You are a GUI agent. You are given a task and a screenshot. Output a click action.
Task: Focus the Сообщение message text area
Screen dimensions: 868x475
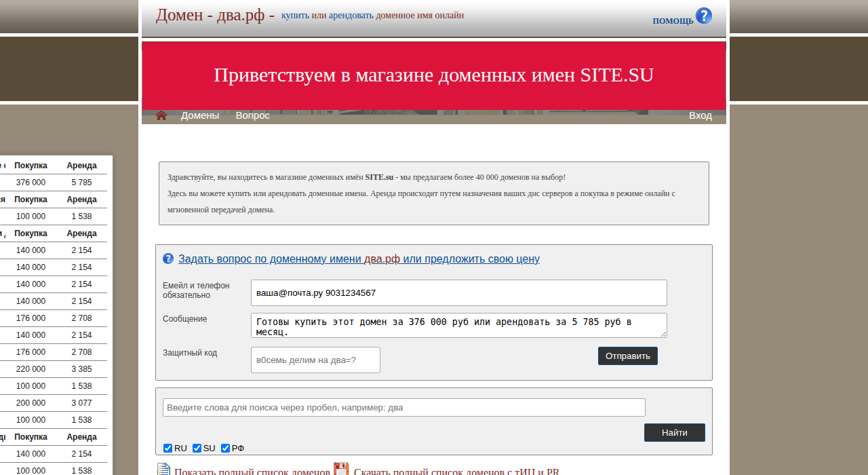[x=459, y=325]
